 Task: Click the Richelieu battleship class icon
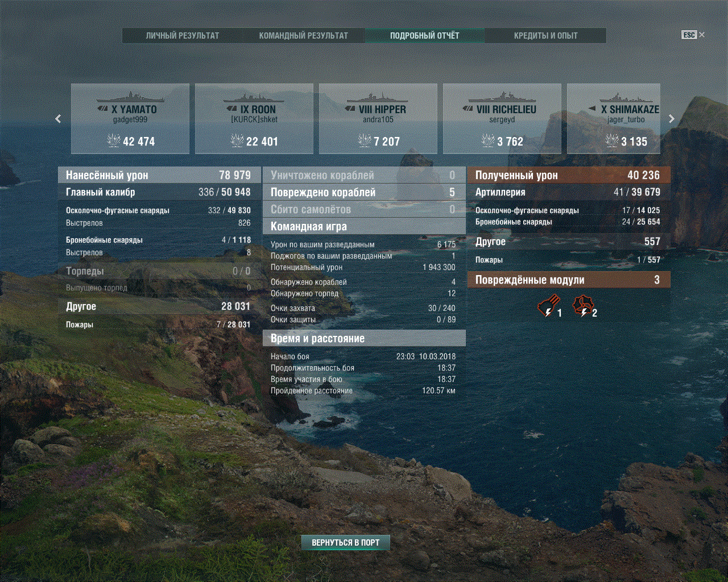click(x=468, y=108)
